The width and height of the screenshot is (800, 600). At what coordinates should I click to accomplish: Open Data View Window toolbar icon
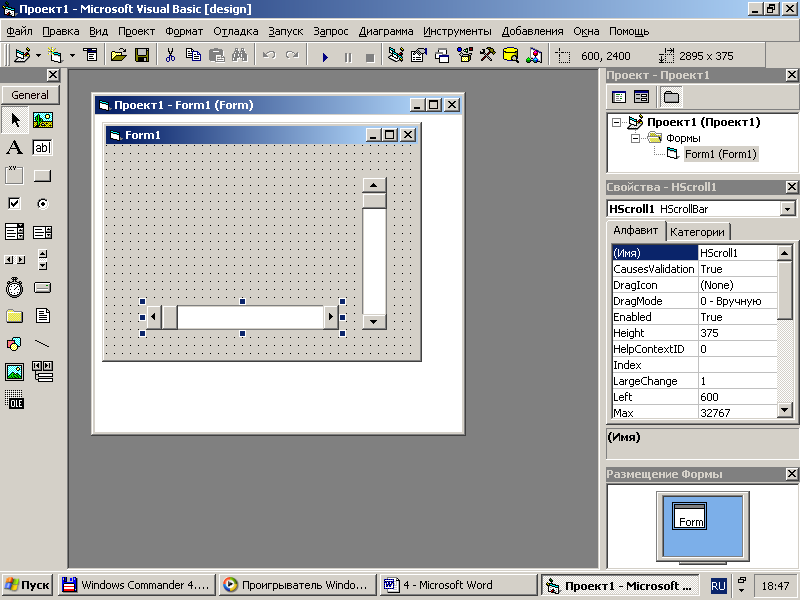(x=511, y=55)
